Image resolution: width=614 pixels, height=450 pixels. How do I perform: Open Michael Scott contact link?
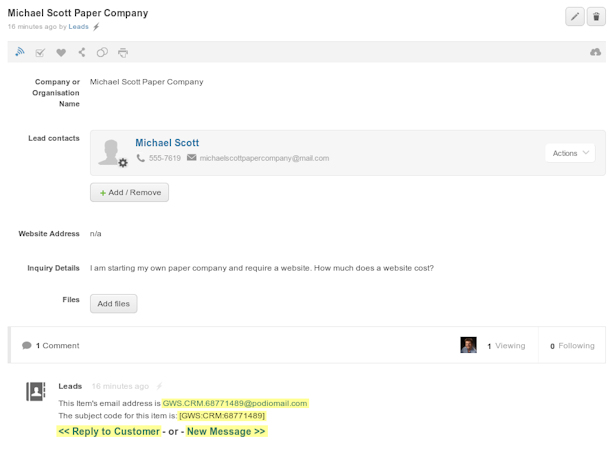pyautogui.click(x=167, y=143)
